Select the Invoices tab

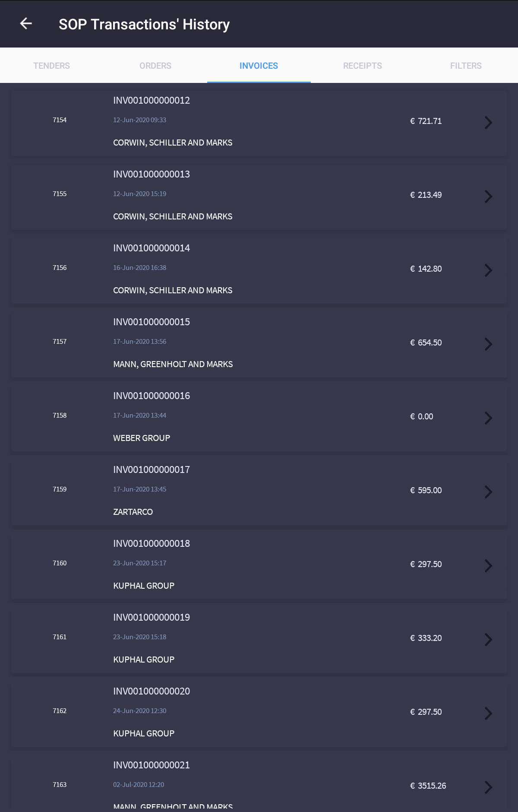coord(259,66)
